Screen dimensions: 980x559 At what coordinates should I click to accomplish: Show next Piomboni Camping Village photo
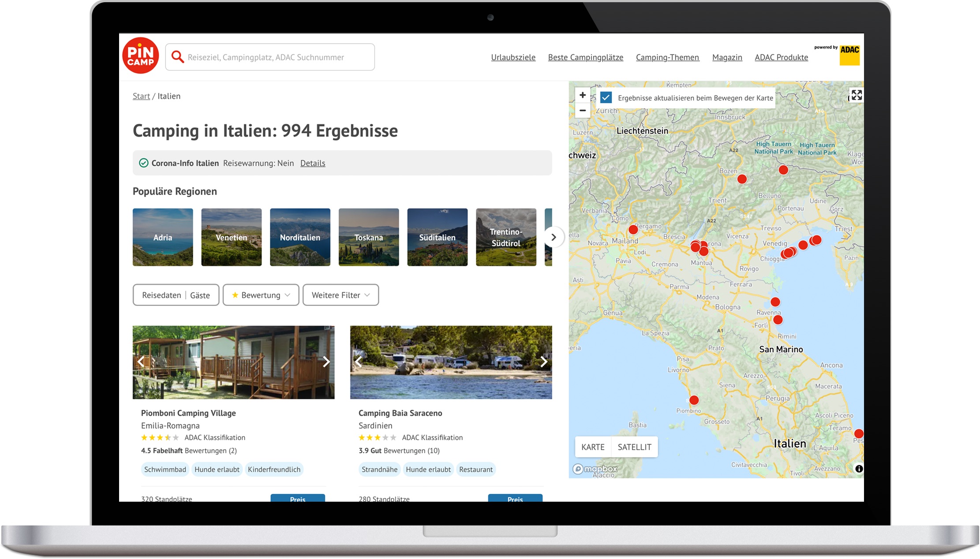click(326, 361)
